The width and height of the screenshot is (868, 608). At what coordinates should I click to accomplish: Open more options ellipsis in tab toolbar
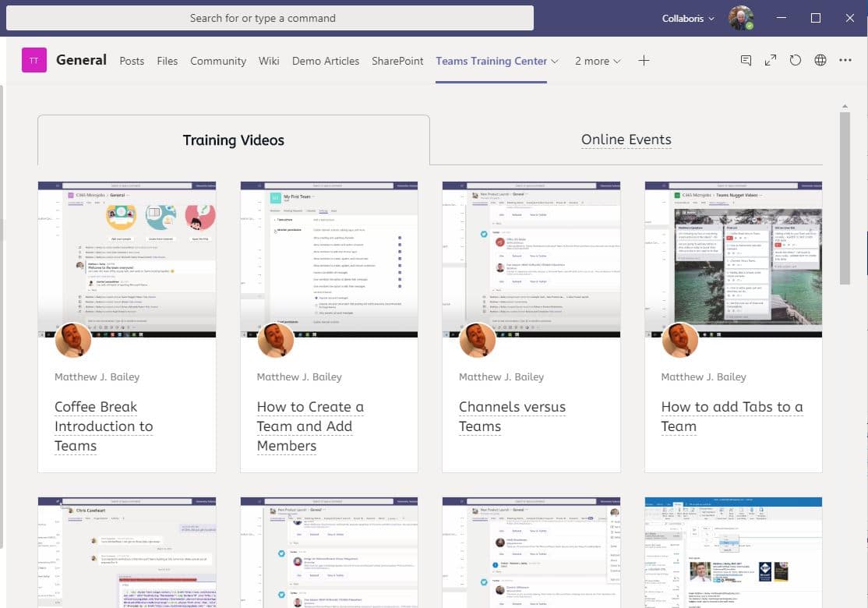coord(845,60)
